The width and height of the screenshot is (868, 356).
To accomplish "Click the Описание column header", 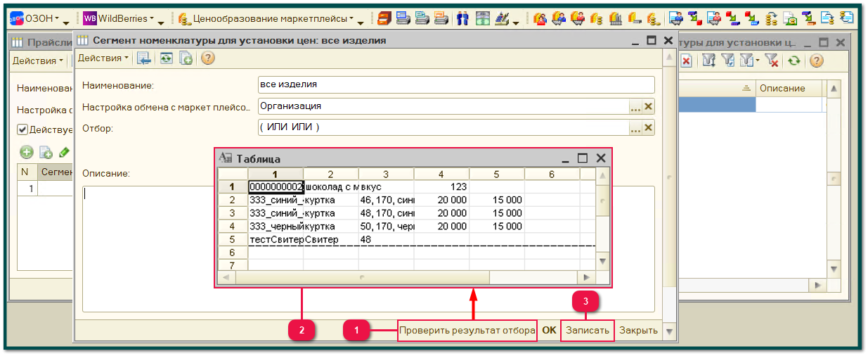I will 790,88.
